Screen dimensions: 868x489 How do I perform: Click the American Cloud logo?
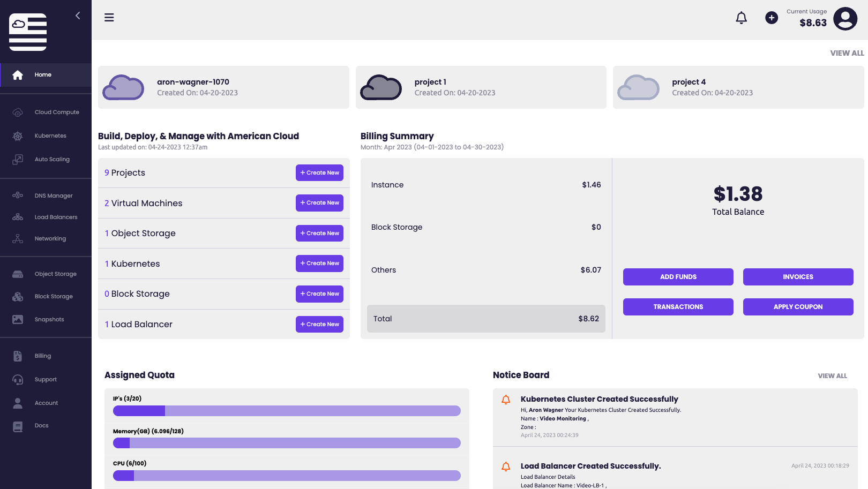[28, 32]
